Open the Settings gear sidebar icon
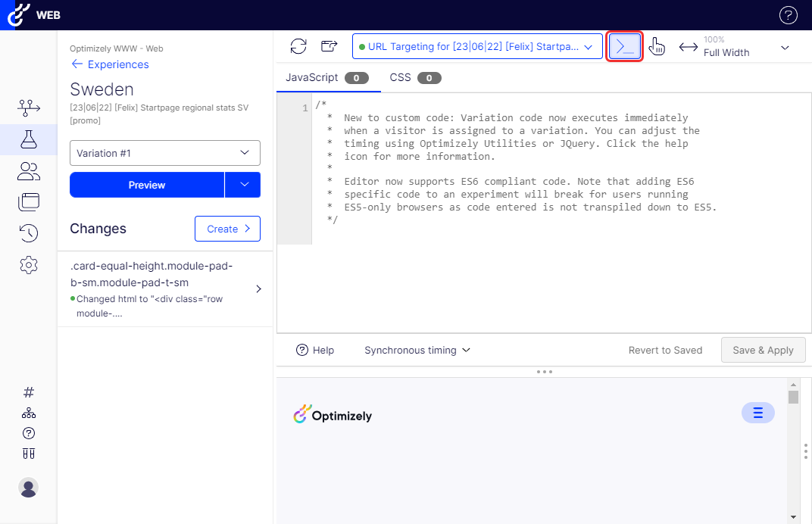 (29, 265)
